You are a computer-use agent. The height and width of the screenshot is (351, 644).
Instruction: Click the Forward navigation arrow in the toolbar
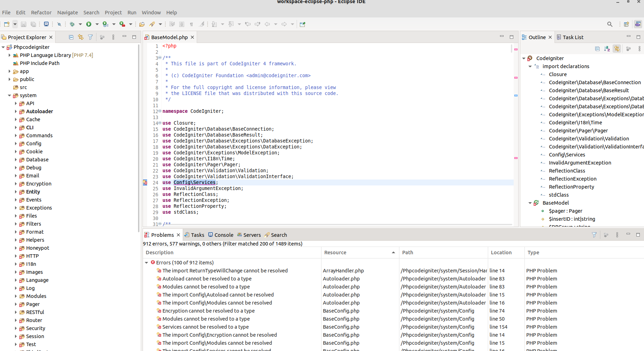click(x=284, y=24)
